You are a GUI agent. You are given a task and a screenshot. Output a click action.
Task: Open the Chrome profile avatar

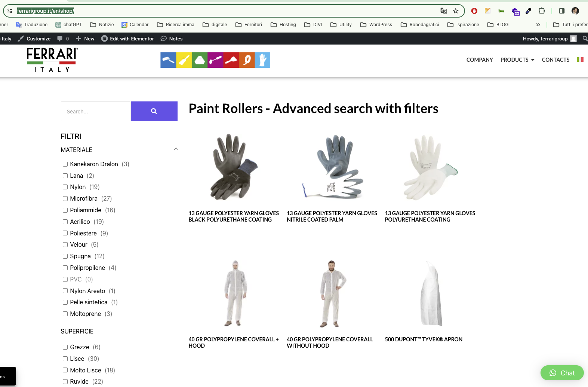[x=575, y=11]
